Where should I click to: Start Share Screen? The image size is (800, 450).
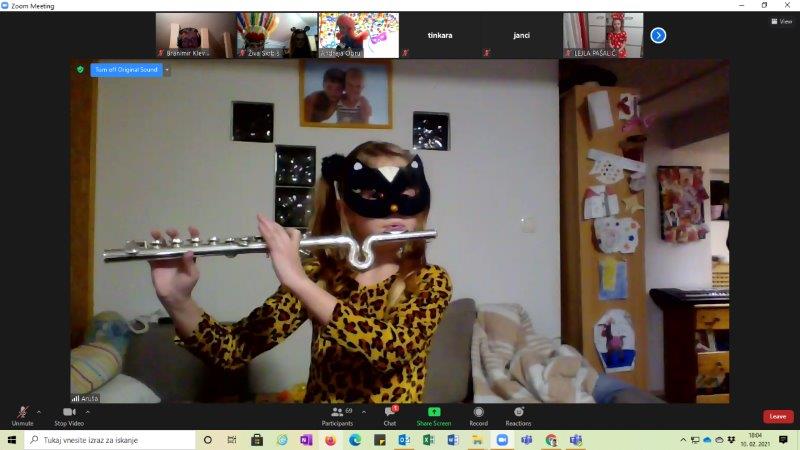tap(434, 416)
